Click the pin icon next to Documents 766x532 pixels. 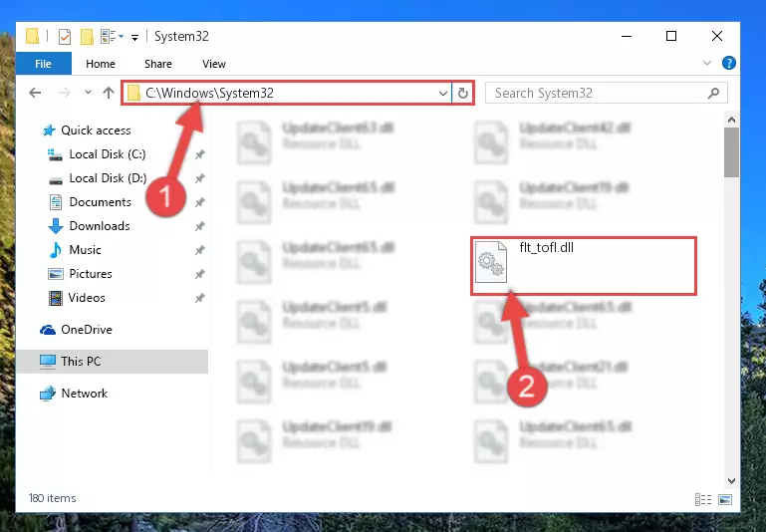pos(200,202)
